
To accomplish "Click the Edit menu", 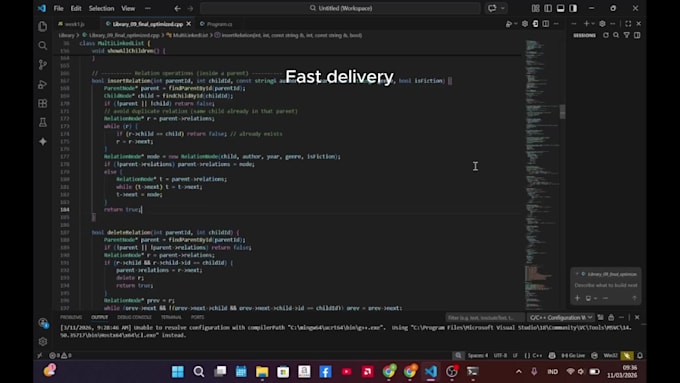I will (76, 8).
